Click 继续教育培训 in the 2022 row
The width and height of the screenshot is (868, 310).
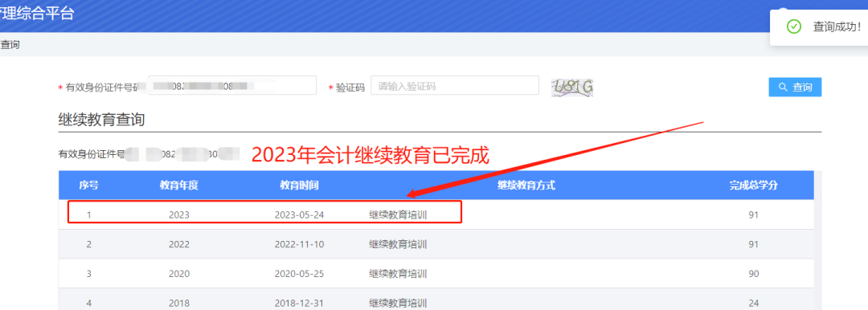(398, 244)
